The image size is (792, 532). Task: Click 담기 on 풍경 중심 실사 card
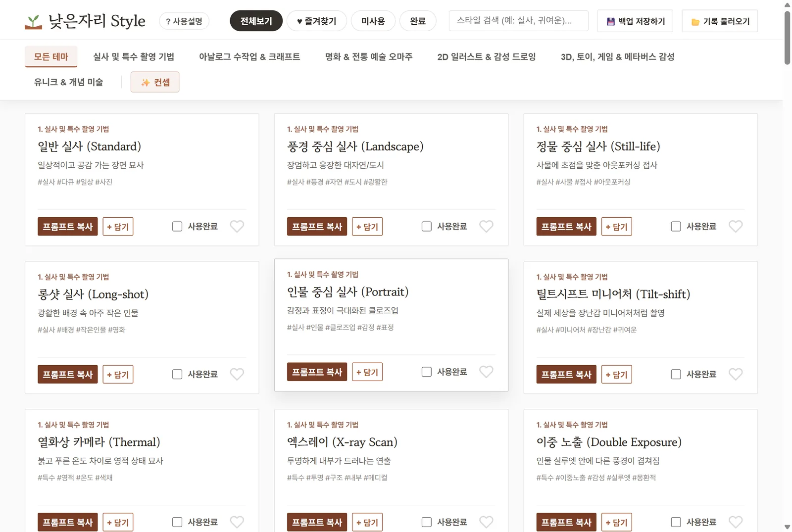[367, 227]
